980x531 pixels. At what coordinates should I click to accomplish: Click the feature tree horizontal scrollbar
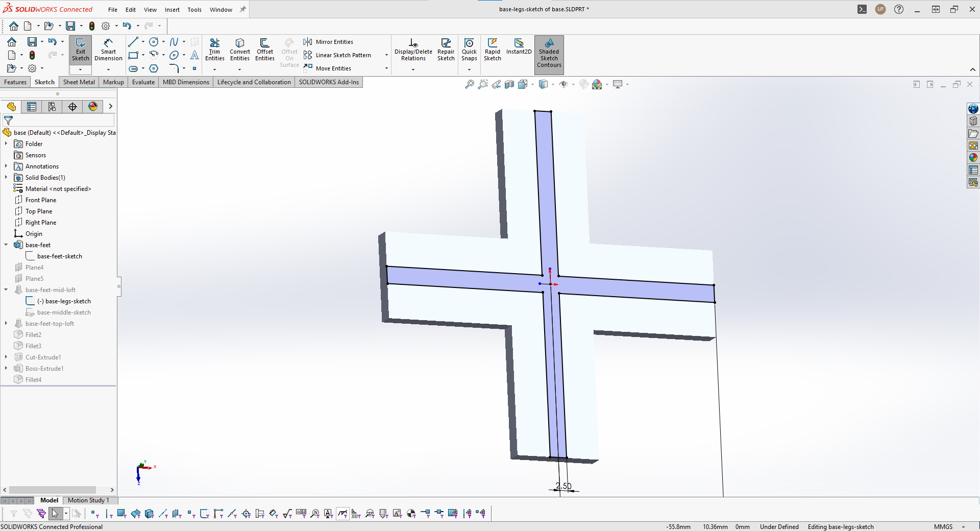(53, 490)
